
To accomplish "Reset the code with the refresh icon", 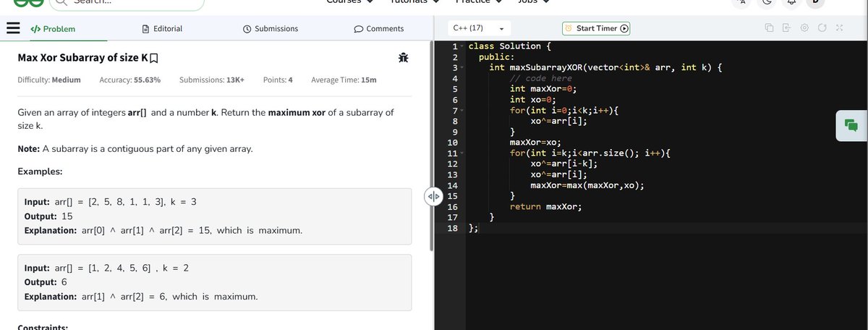I will pos(822,28).
